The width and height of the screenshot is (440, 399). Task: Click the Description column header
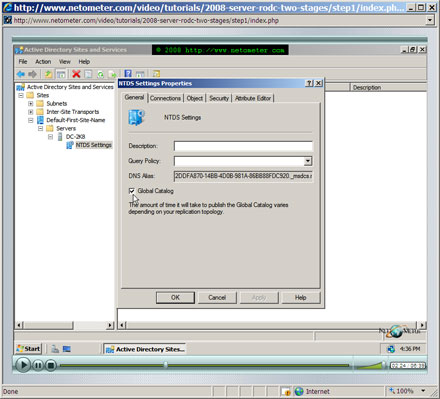pyautogui.click(x=388, y=87)
